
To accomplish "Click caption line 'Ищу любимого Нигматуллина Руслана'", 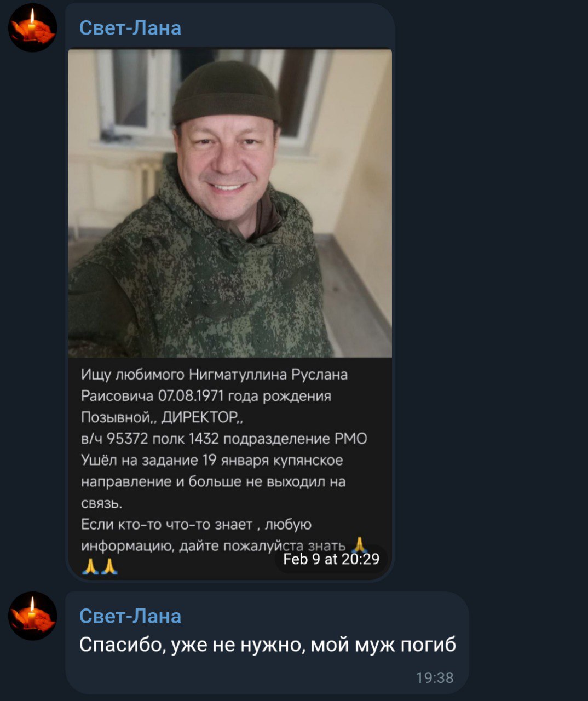I will pyautogui.click(x=215, y=375).
